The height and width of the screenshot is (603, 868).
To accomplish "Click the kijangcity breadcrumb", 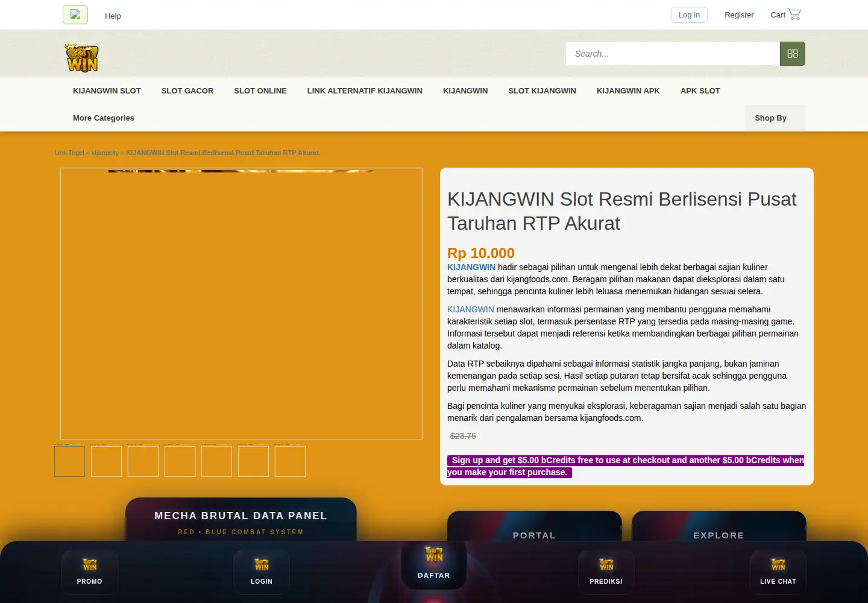I will point(105,153).
